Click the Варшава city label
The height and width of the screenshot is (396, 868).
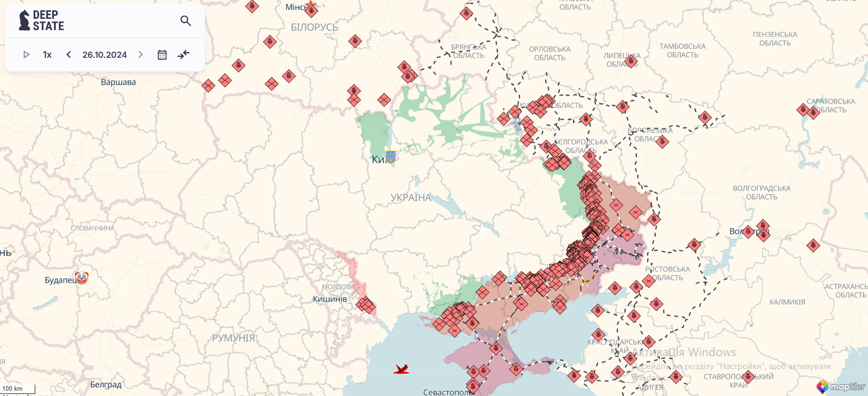click(118, 82)
